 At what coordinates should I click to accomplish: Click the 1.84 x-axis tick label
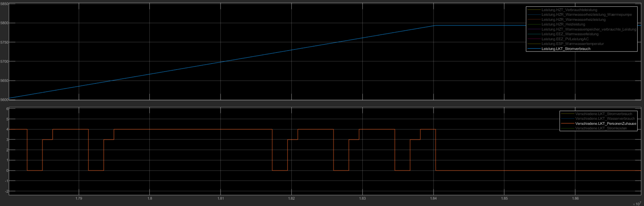pos(433,198)
